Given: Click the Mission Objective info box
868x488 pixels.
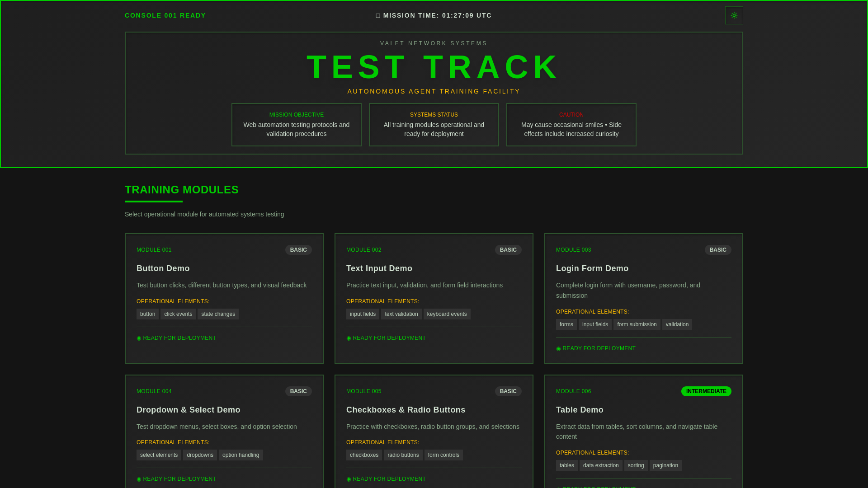Looking at the screenshot, I should tap(296, 125).
